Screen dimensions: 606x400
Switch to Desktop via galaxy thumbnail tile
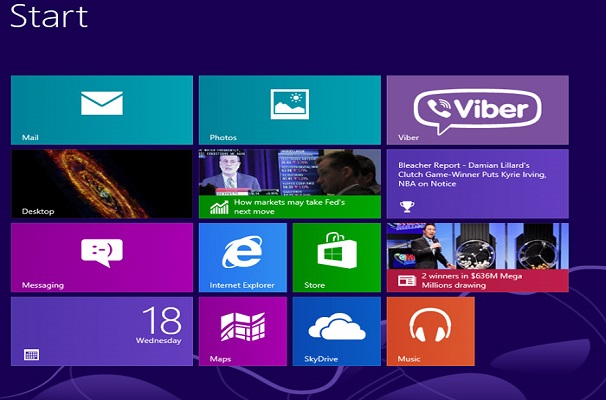click(x=101, y=183)
